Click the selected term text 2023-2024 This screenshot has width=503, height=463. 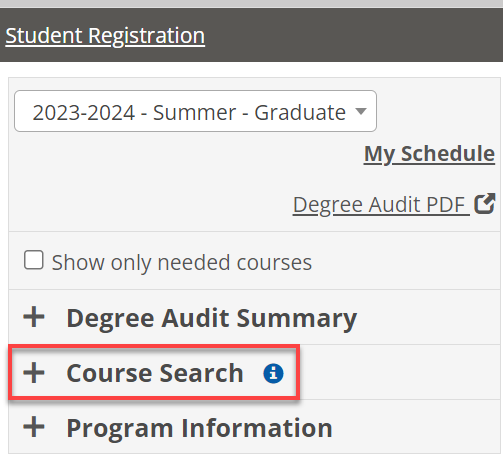click(x=84, y=113)
